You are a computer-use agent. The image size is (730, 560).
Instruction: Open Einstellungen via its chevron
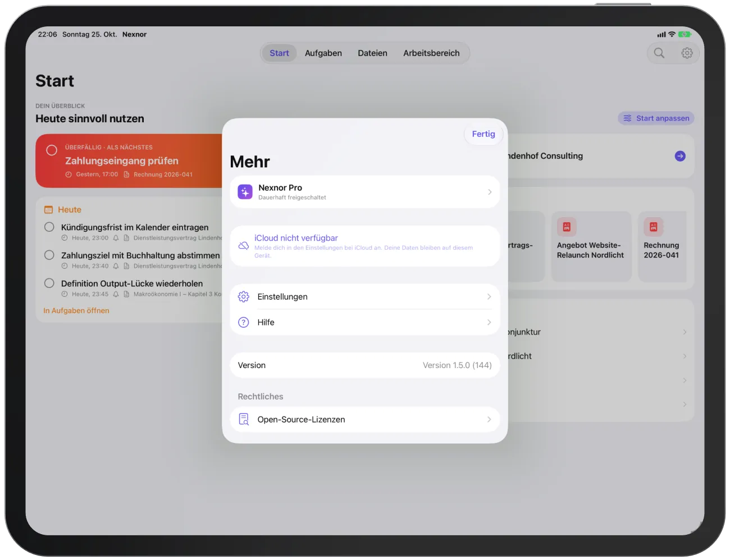click(489, 297)
